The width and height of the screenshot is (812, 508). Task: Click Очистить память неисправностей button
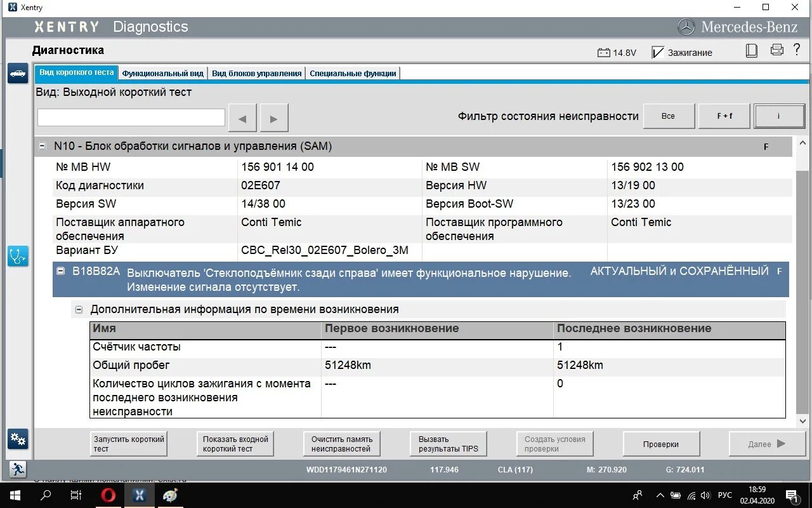tap(342, 444)
